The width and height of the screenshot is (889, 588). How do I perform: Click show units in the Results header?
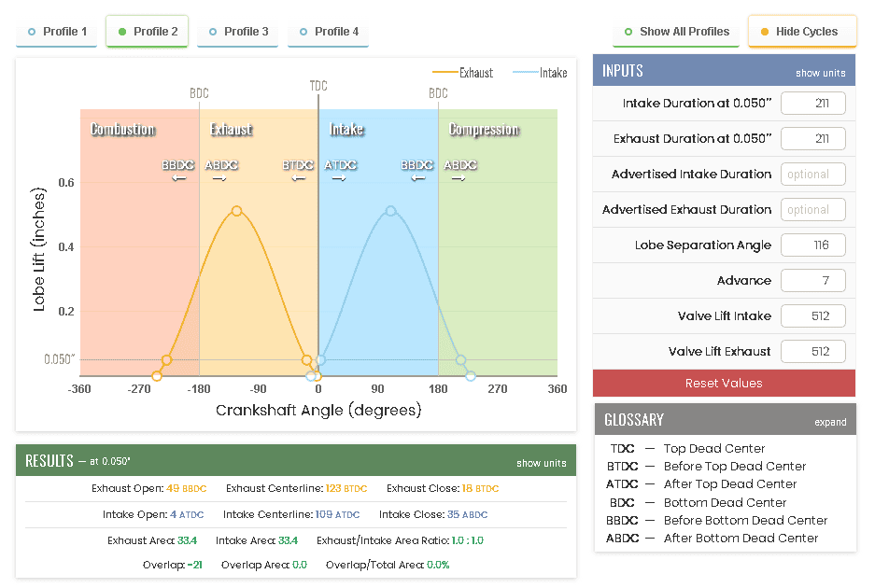tap(542, 463)
